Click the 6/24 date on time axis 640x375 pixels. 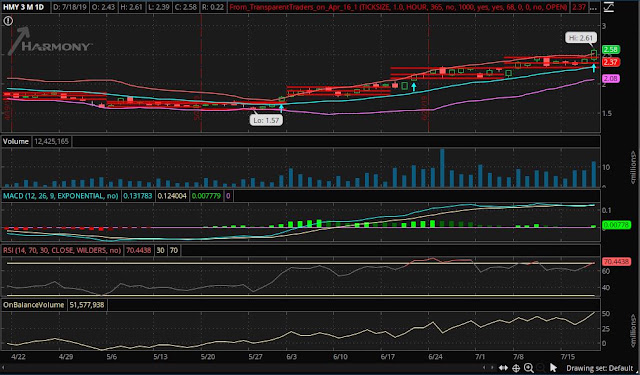click(436, 357)
